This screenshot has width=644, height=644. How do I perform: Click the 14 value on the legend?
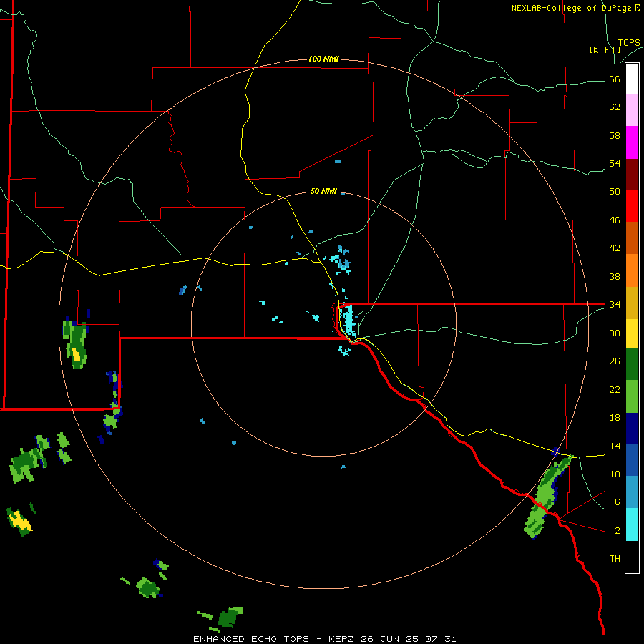coord(615,446)
